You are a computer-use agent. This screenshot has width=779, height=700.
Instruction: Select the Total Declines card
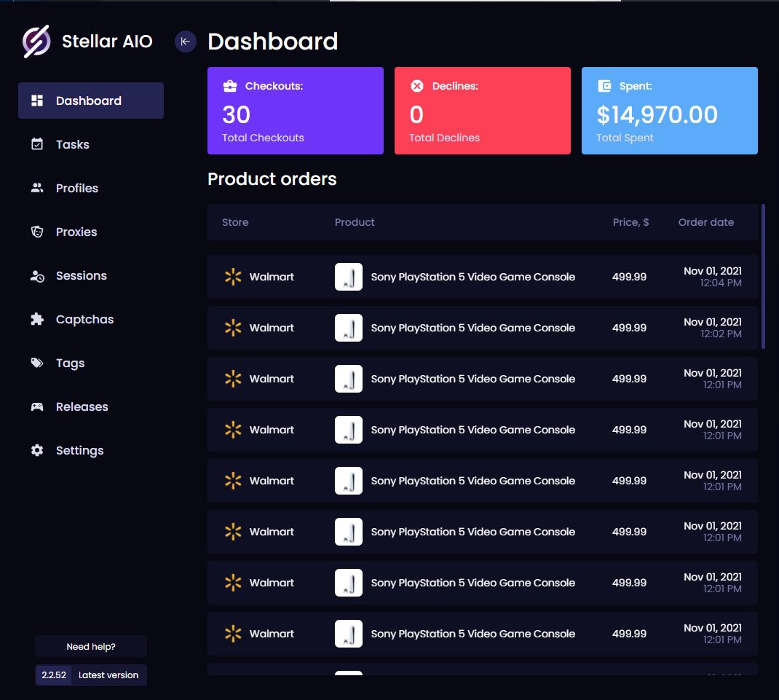pyautogui.click(x=483, y=111)
